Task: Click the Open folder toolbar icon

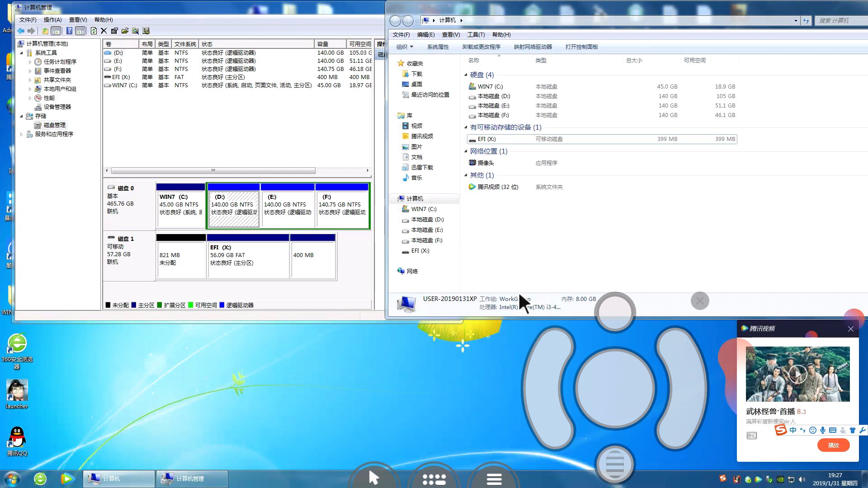Action: (x=125, y=31)
